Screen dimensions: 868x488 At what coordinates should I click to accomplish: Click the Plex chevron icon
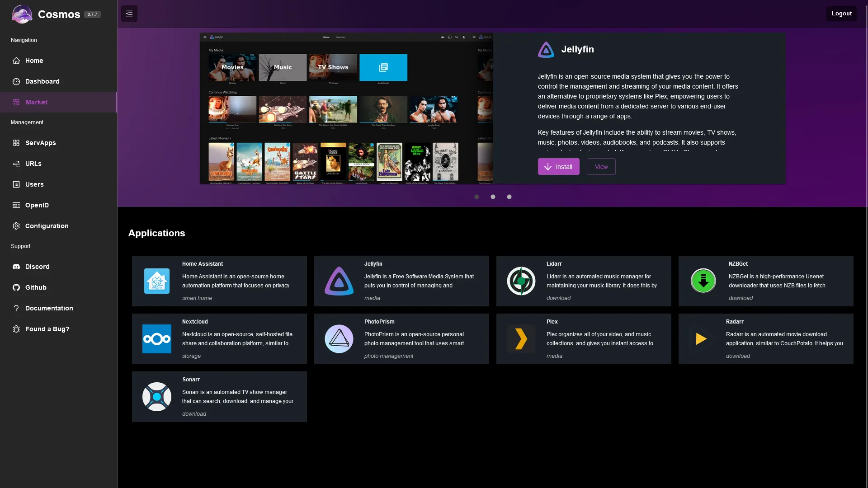[x=521, y=339]
